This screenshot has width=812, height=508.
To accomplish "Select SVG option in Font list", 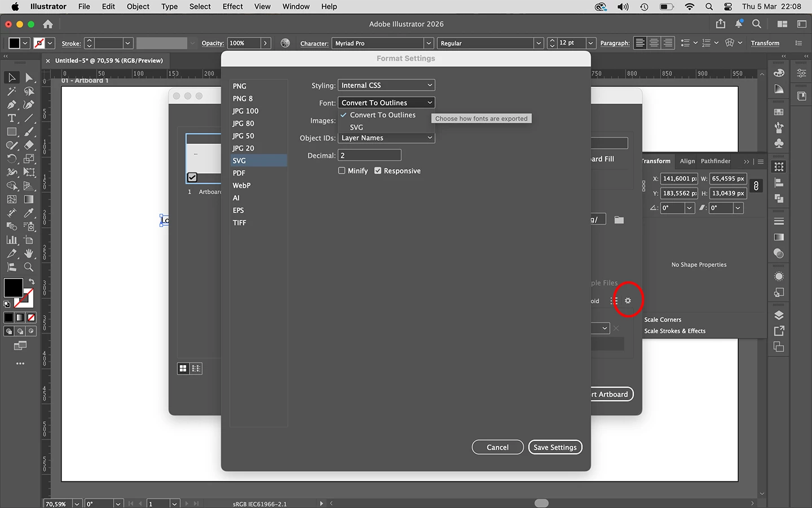I will 356,127.
